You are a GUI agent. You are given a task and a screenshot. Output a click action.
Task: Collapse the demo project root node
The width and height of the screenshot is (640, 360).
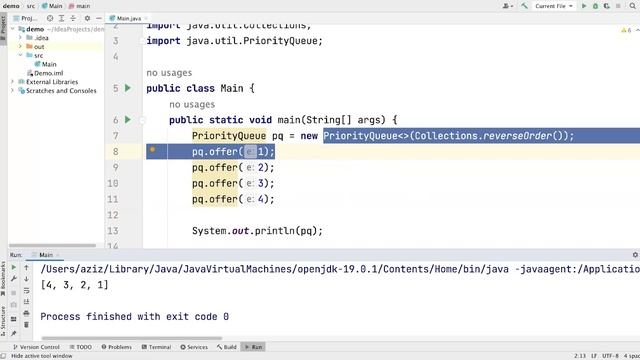(13, 29)
